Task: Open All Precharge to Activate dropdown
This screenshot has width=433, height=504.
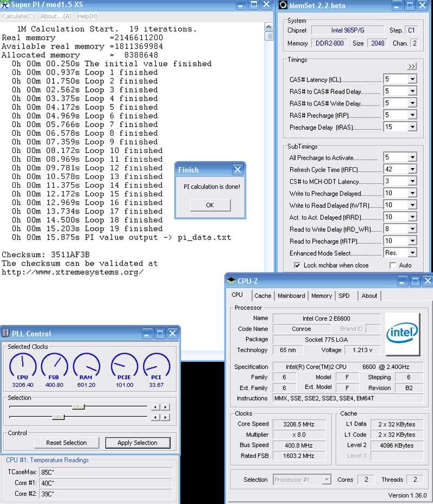Action: [x=412, y=157]
